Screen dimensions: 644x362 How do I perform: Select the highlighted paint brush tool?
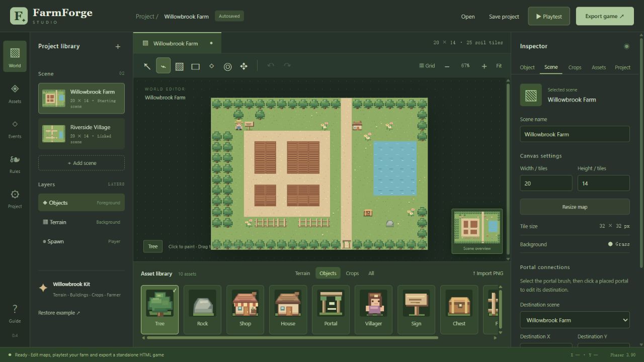tap(163, 66)
